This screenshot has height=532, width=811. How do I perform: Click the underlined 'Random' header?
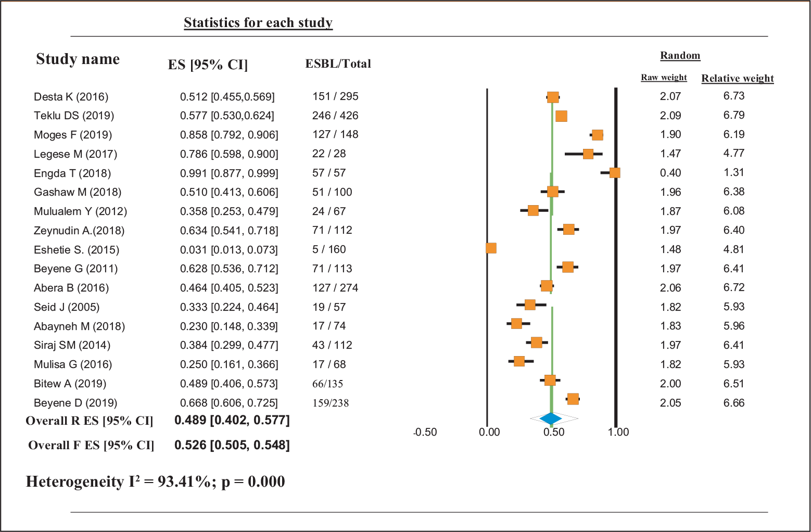680,55
